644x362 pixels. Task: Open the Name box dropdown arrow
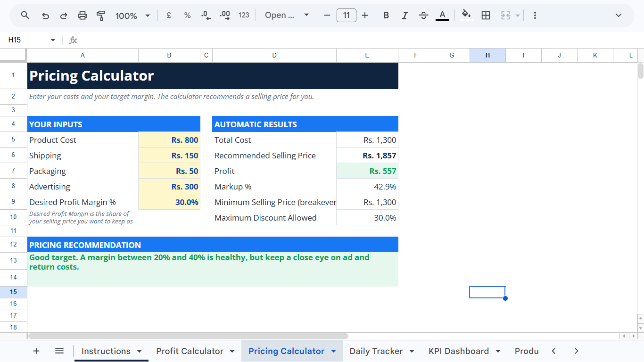53,40
